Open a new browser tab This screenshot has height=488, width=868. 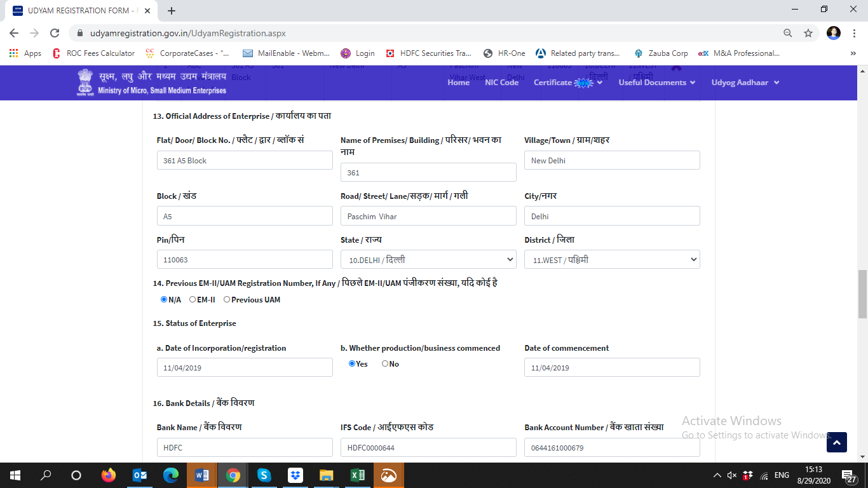click(x=172, y=11)
